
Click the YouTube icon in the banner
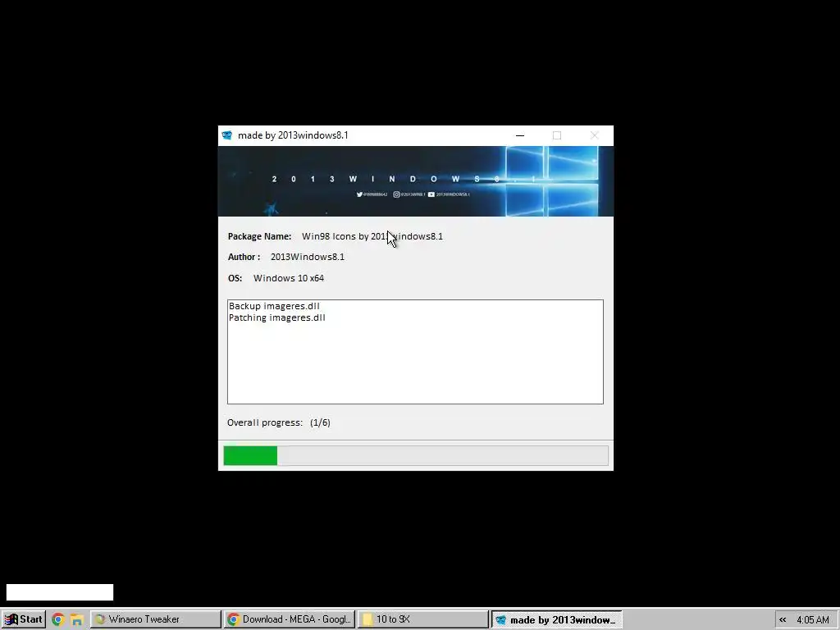coord(431,194)
